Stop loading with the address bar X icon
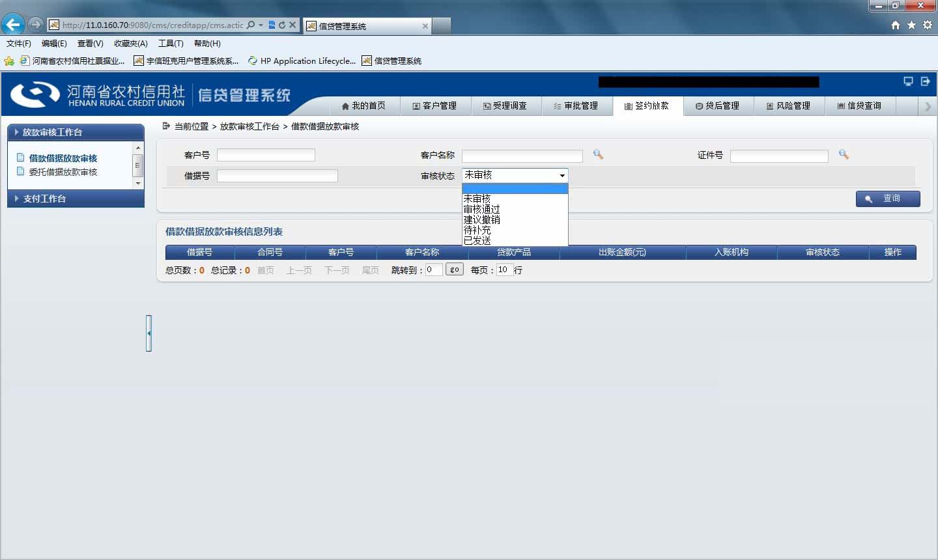938x560 pixels. (x=292, y=25)
